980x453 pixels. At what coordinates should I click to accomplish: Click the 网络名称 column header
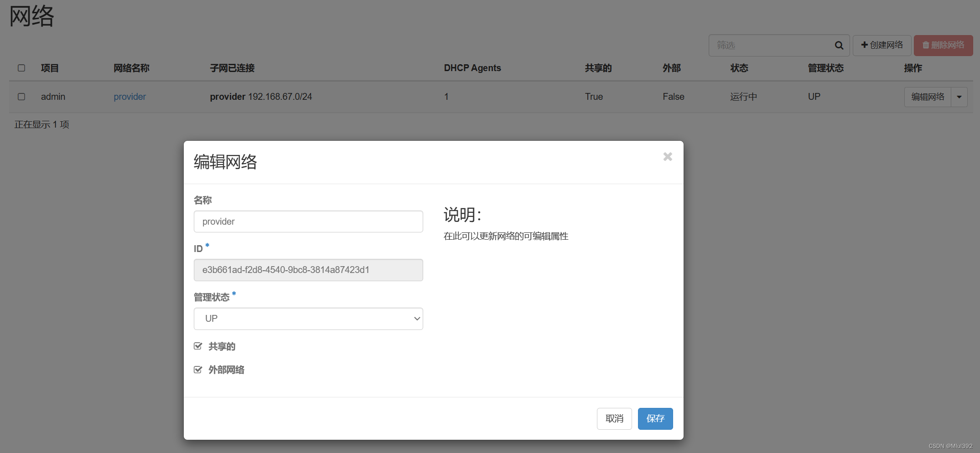point(131,68)
